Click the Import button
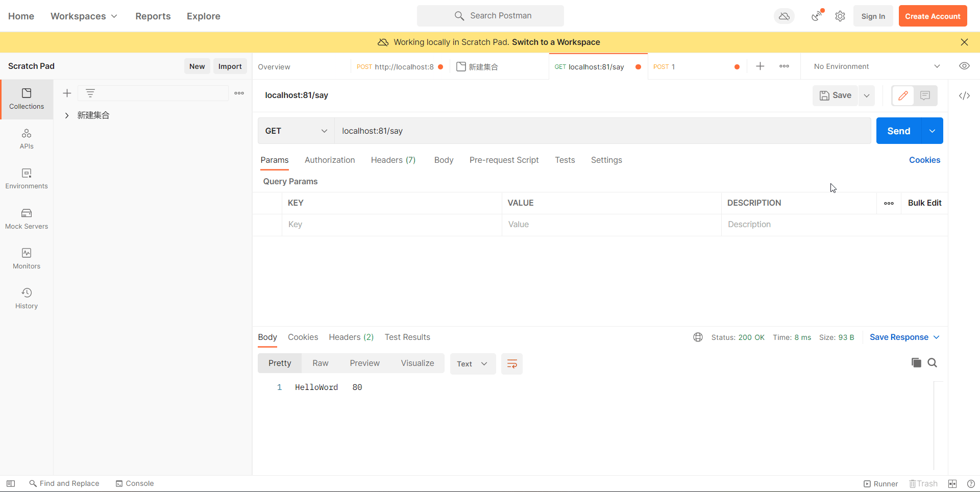 (x=230, y=66)
